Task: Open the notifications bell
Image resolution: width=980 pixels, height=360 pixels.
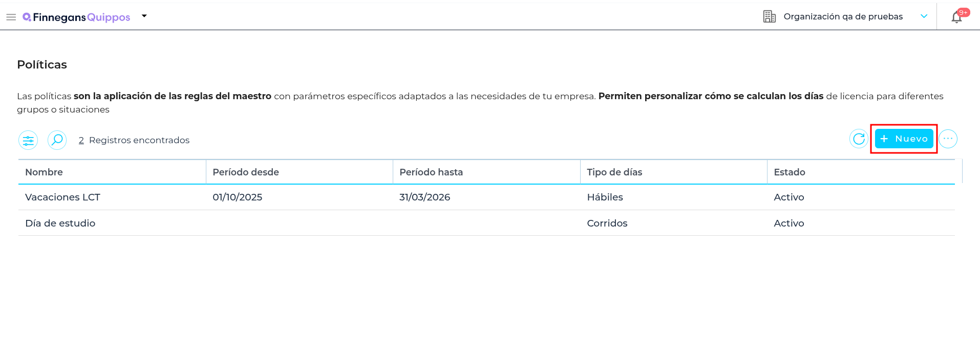Action: [956, 17]
